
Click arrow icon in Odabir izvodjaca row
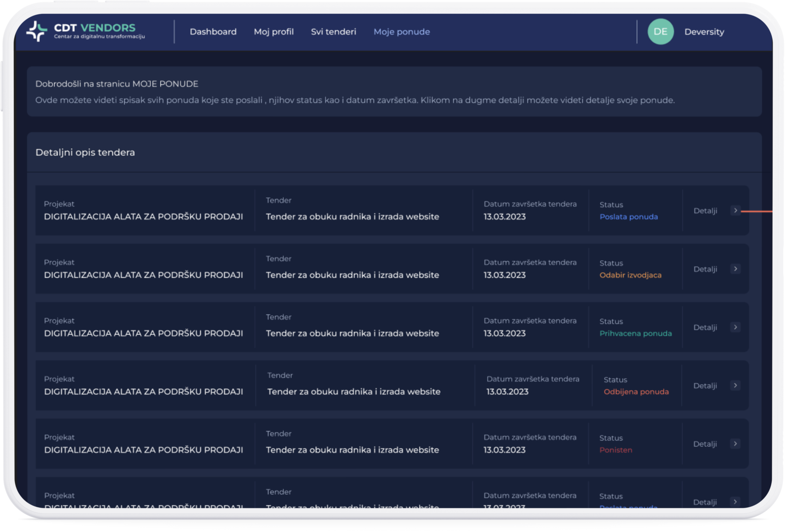coord(735,269)
